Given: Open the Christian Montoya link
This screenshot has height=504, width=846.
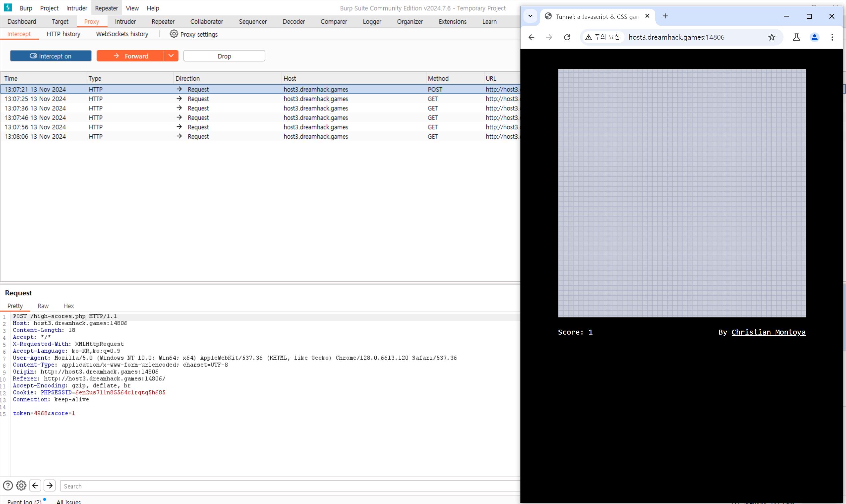Looking at the screenshot, I should pyautogui.click(x=768, y=332).
